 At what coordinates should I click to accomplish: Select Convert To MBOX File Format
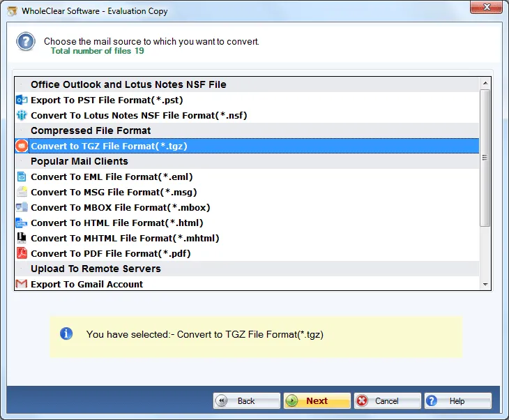coord(247,207)
